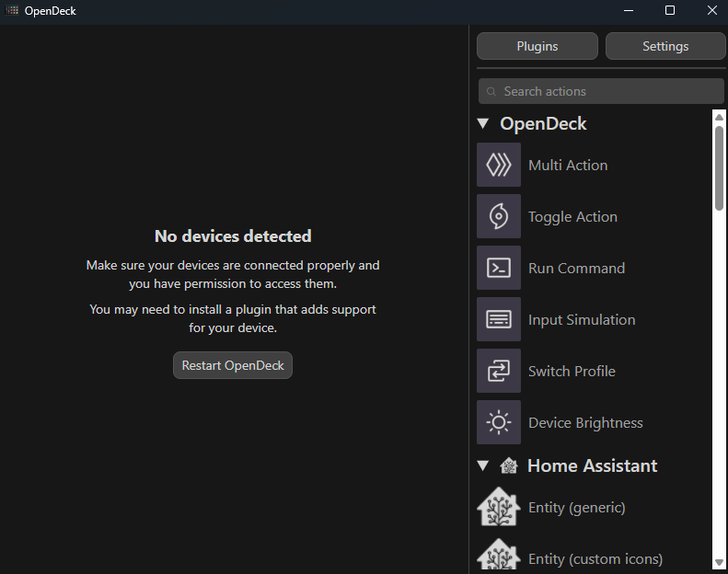The width and height of the screenshot is (728, 574).
Task: Select the Run Command label
Action: (x=577, y=269)
